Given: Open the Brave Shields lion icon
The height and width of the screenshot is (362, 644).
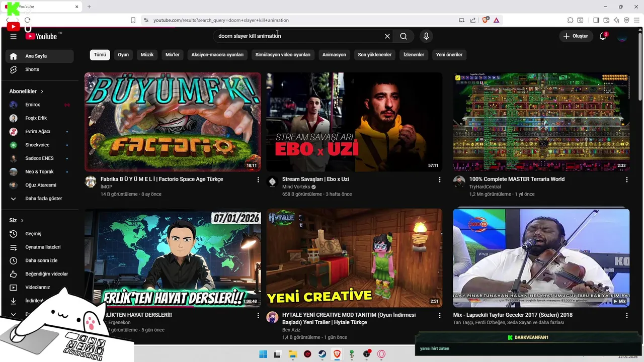Looking at the screenshot, I should [485, 20].
